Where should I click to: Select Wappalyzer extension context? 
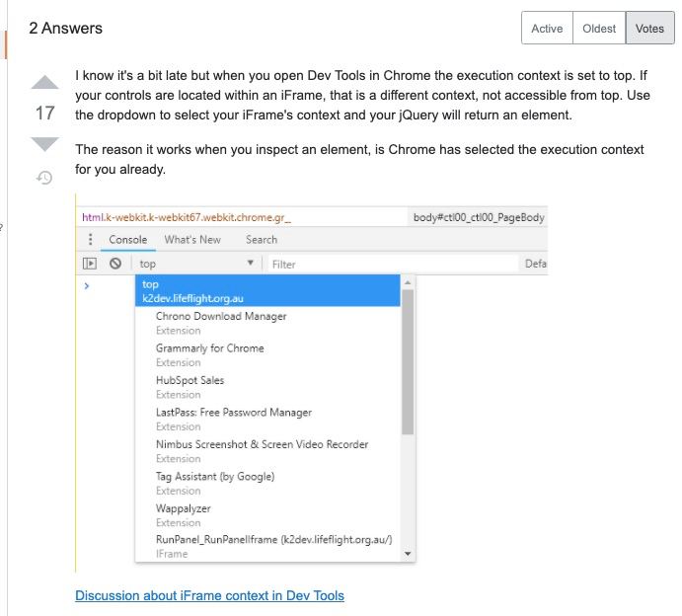pos(267,515)
